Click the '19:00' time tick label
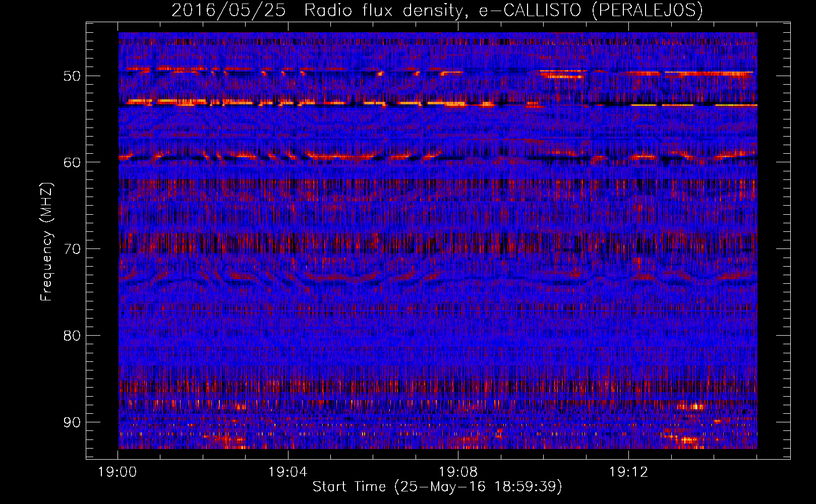This screenshot has height=504, width=816. point(118,472)
